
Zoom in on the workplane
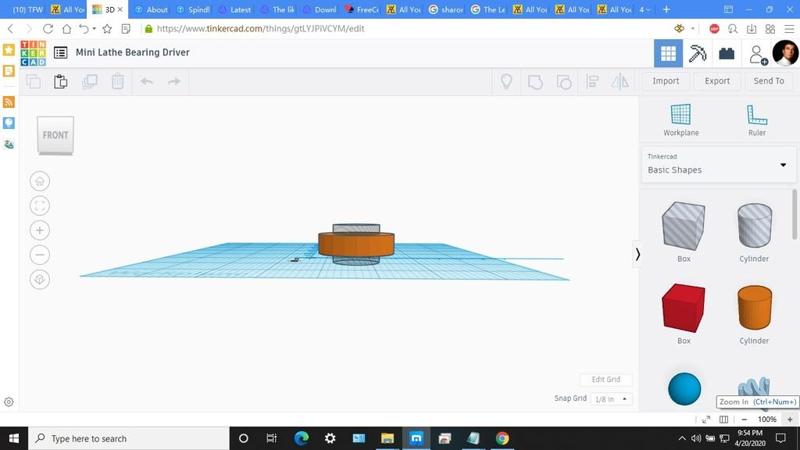40,230
